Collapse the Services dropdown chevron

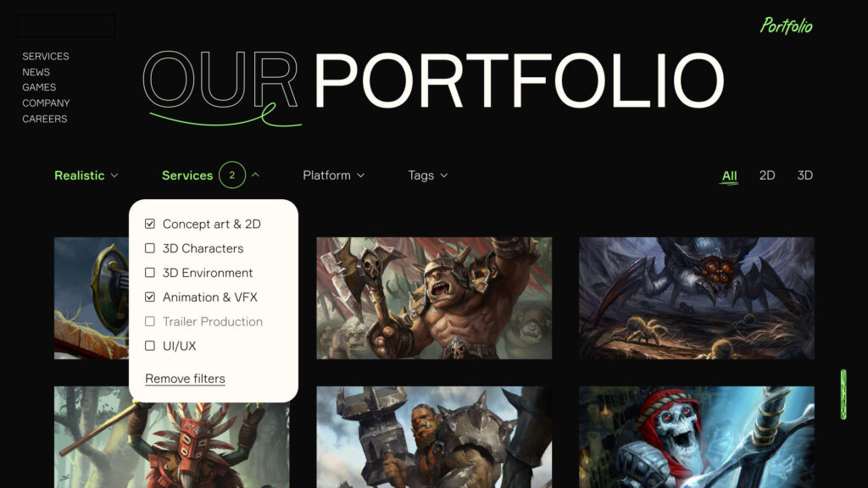pyautogui.click(x=255, y=175)
